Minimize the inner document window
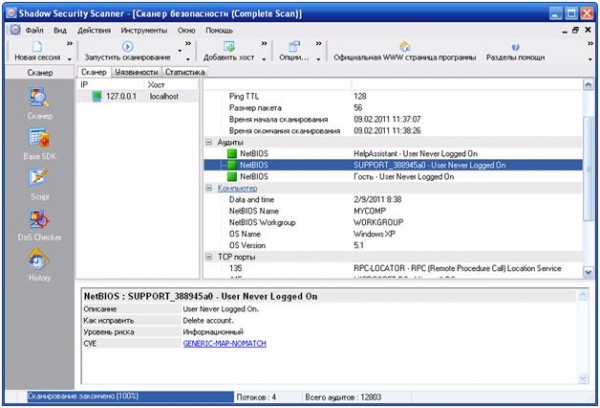The width and height of the screenshot is (600, 408). pos(564,31)
